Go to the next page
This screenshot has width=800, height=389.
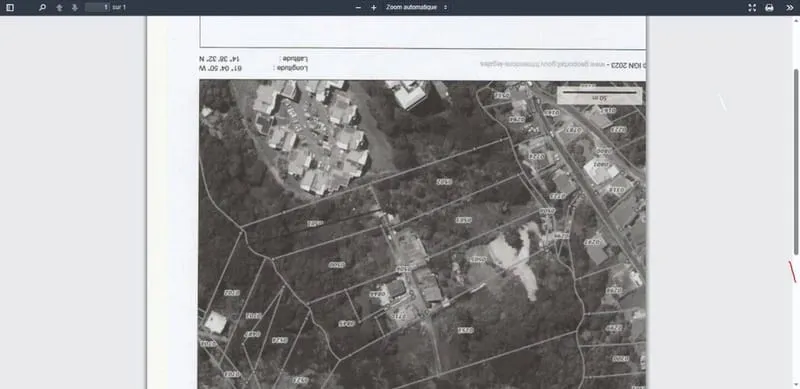pyautogui.click(x=75, y=8)
